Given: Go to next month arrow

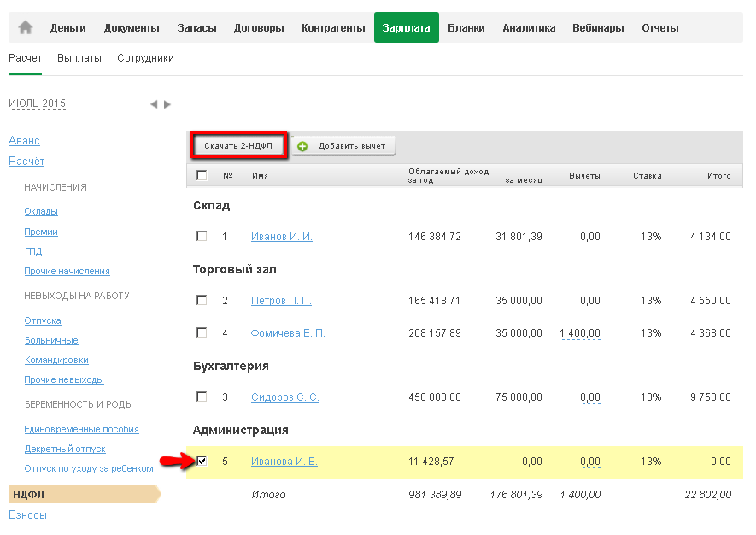Looking at the screenshot, I should [167, 104].
